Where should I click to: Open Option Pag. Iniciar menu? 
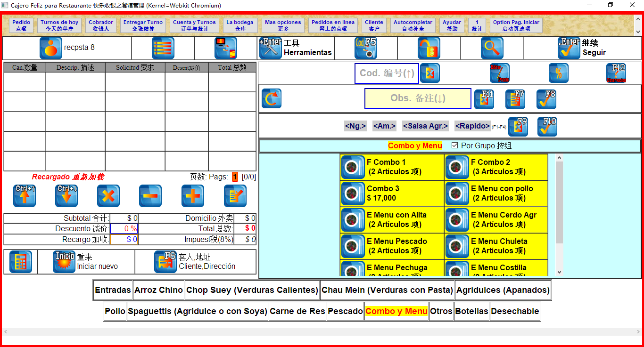(516, 25)
